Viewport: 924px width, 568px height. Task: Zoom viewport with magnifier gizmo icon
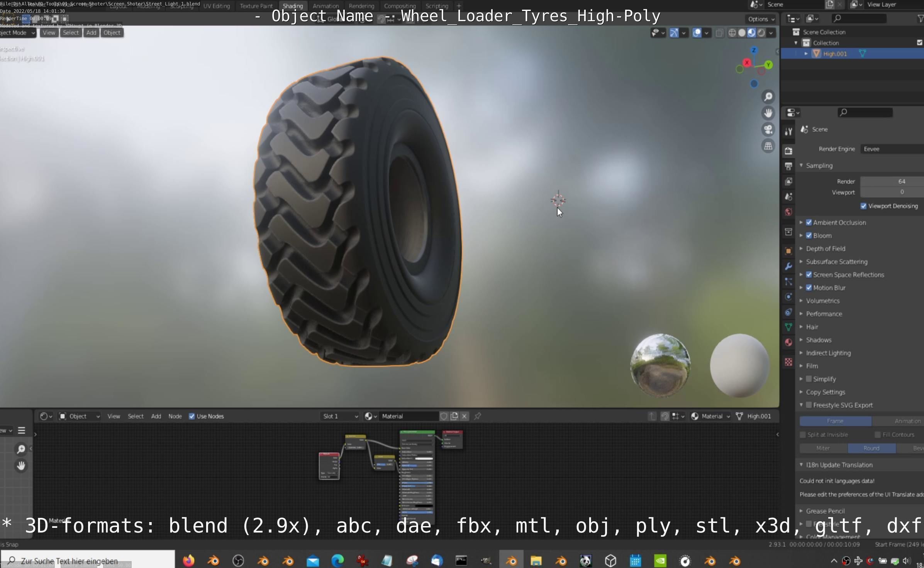pyautogui.click(x=768, y=96)
